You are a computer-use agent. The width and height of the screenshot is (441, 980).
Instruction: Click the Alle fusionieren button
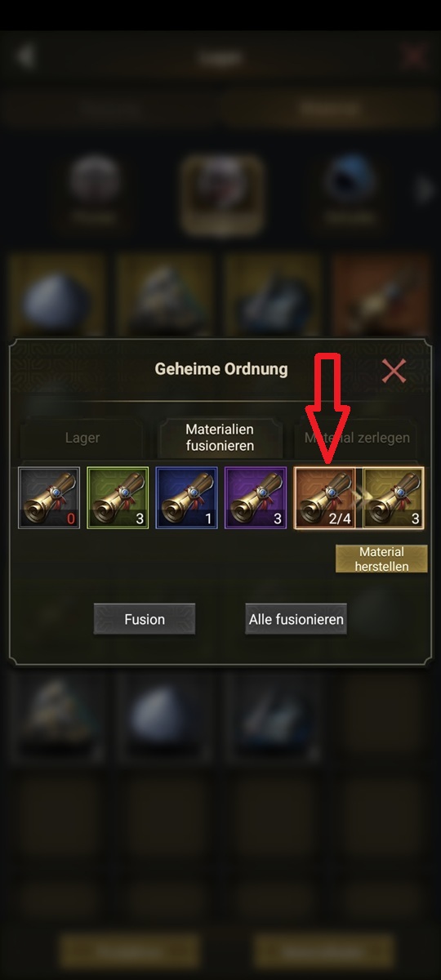296,619
